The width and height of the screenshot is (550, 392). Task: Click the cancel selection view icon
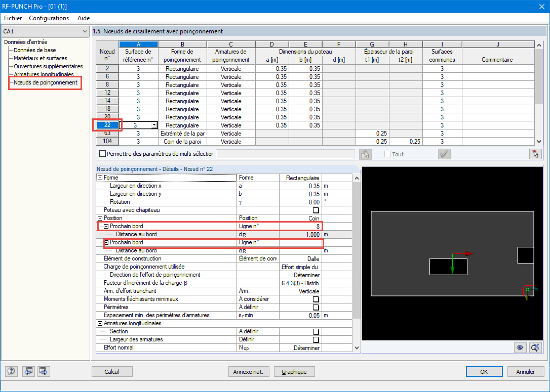click(535, 347)
